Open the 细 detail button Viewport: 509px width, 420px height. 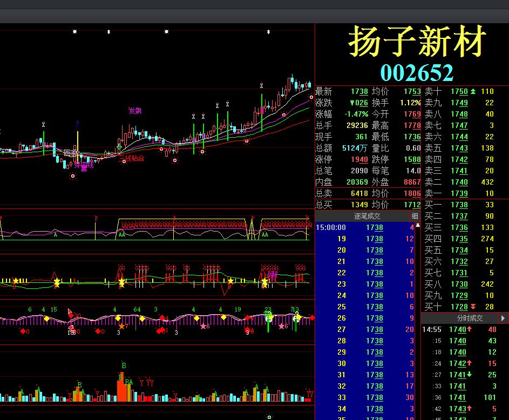tap(415, 216)
